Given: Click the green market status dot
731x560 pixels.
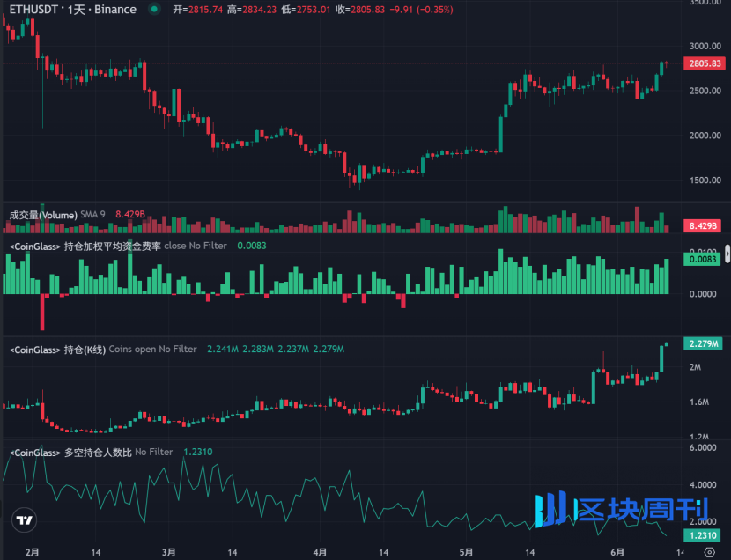Looking at the screenshot, I should [x=154, y=9].
